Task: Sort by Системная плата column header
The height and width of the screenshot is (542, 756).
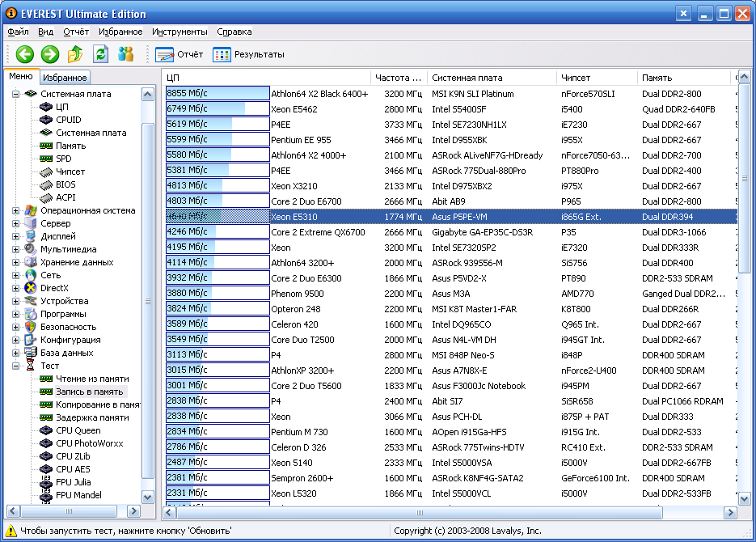Action: pos(492,78)
